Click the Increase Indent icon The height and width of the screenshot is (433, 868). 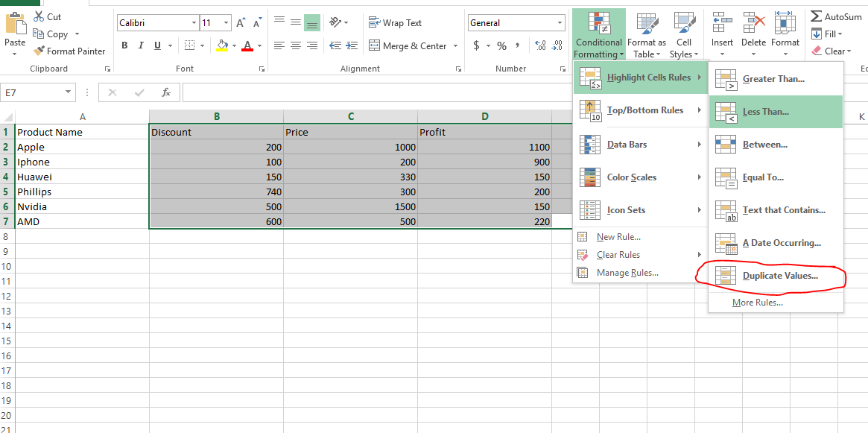point(351,46)
